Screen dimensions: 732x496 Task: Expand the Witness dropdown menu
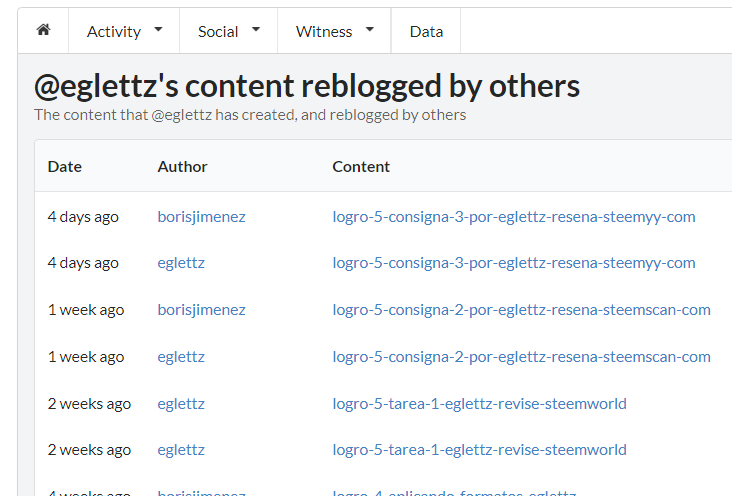(334, 31)
